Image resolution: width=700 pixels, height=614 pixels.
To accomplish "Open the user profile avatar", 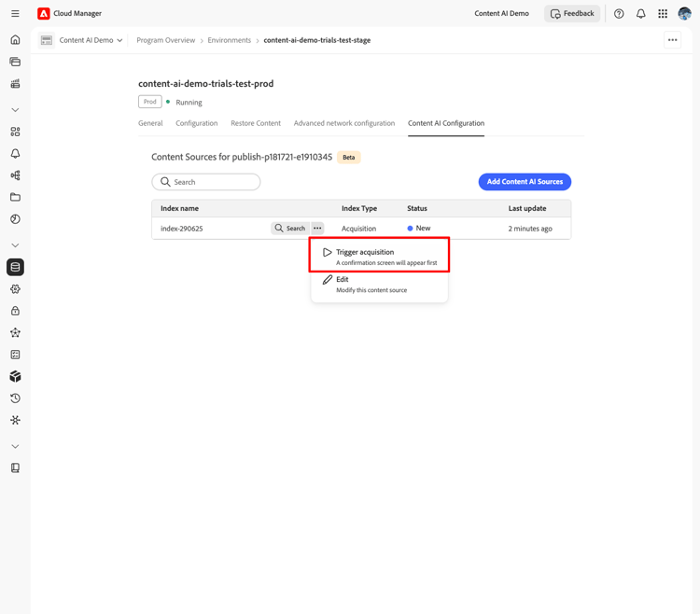I will pos(684,14).
